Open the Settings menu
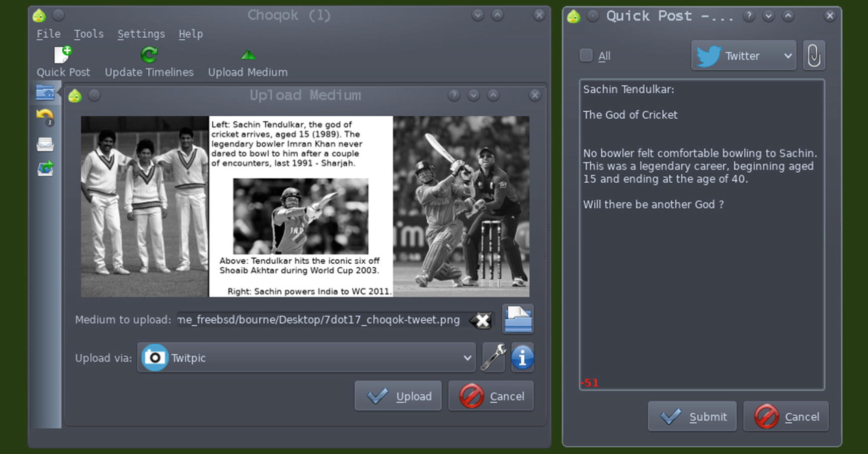Image resolution: width=868 pixels, height=454 pixels. click(141, 34)
